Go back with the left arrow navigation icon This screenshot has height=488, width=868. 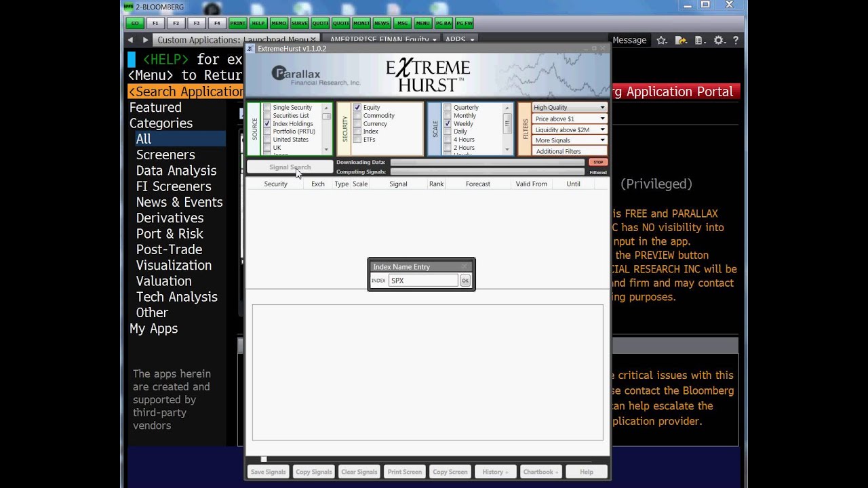pos(132,40)
